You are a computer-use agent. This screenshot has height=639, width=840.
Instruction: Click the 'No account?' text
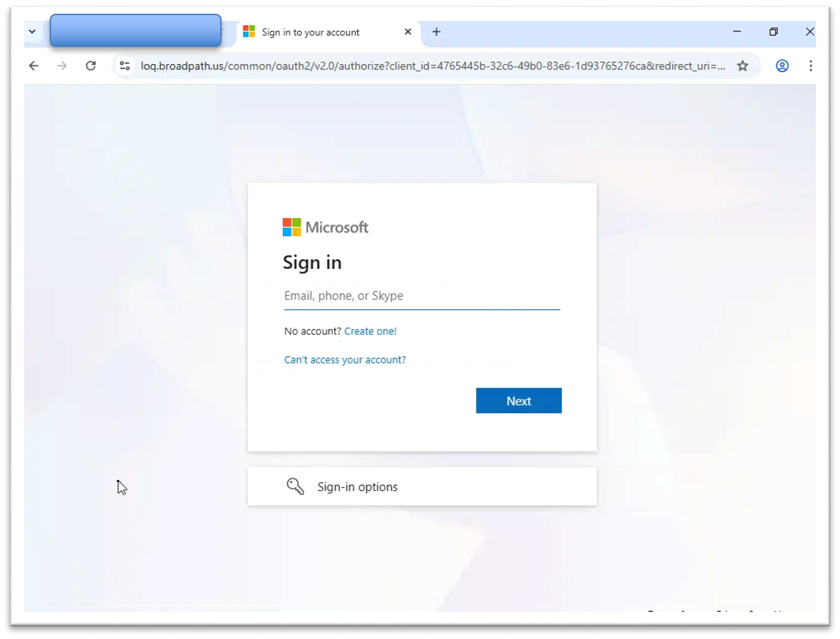click(x=313, y=331)
